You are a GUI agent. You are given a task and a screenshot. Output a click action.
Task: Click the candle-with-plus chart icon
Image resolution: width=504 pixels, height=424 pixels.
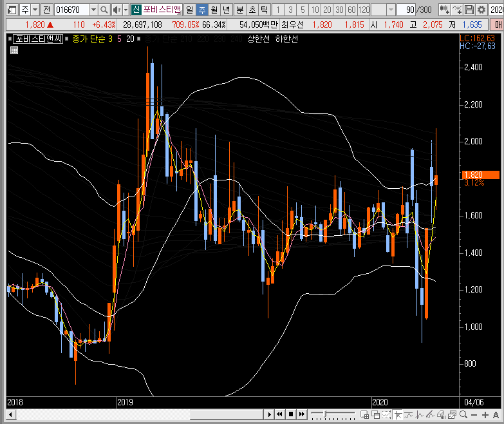(x=445, y=10)
